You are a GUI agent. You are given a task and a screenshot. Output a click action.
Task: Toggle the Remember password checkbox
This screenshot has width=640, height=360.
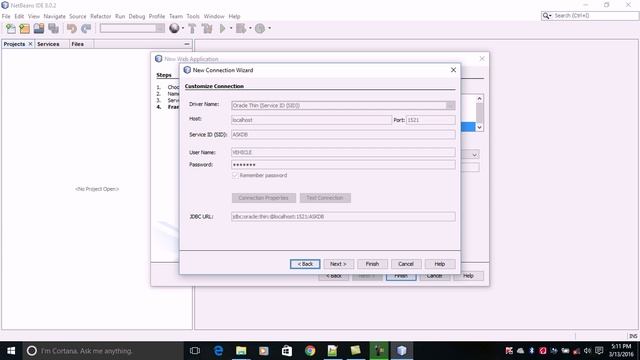click(235, 175)
